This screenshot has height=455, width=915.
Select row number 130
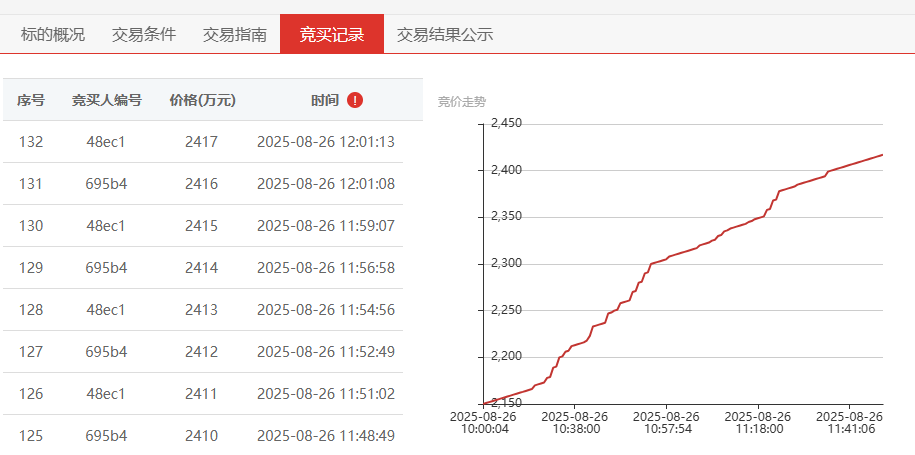click(31, 226)
